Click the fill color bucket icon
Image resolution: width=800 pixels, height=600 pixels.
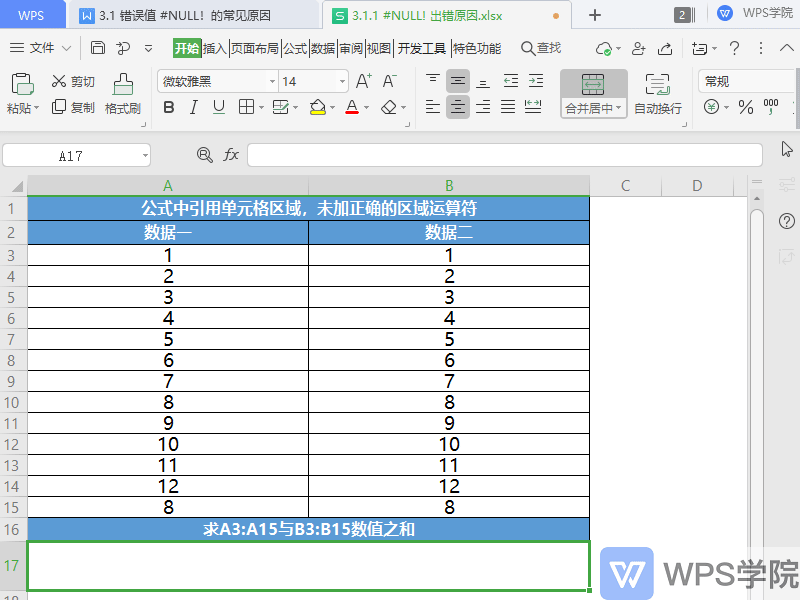[x=318, y=107]
